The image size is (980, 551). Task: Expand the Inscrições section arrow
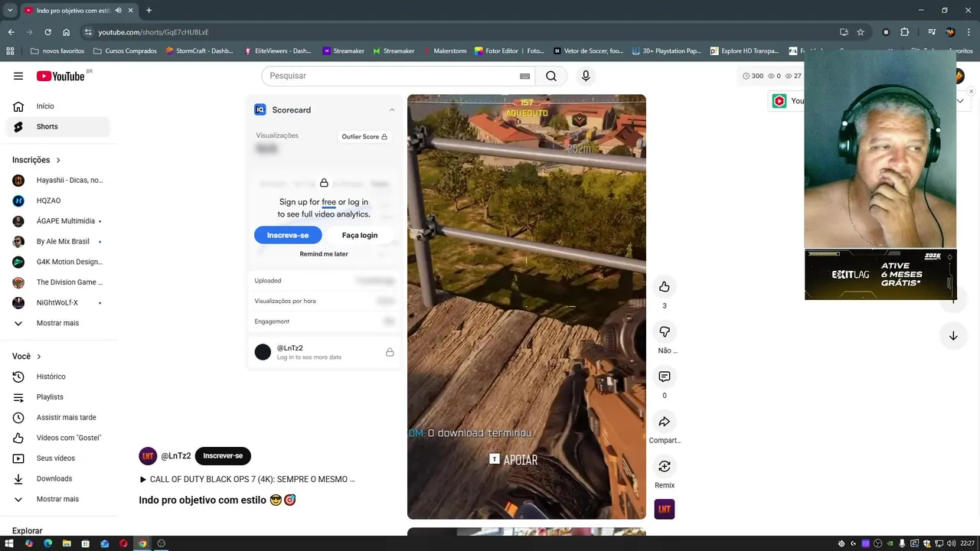pyautogui.click(x=58, y=160)
